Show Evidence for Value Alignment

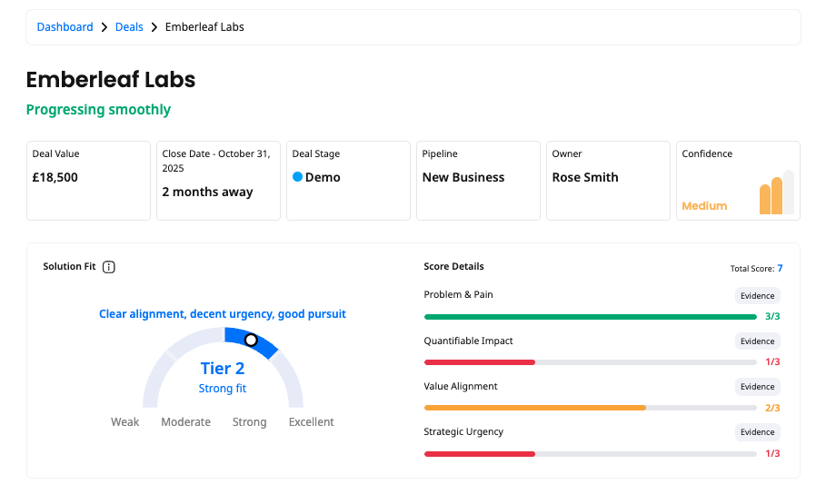[757, 387]
